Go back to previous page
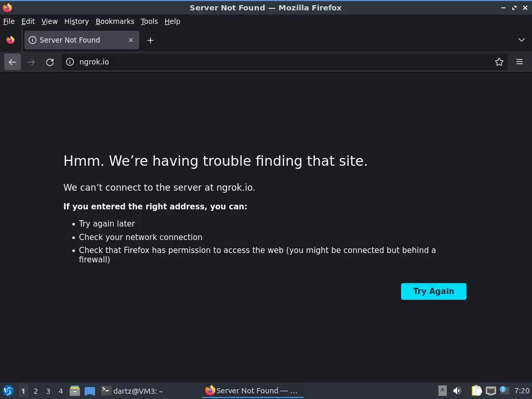The height and width of the screenshot is (399, 532). (x=12, y=62)
